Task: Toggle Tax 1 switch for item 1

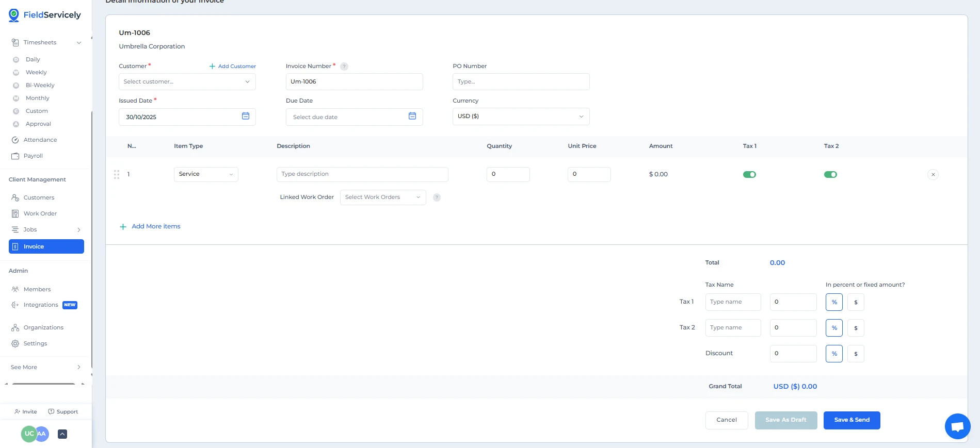Action: coord(749,175)
